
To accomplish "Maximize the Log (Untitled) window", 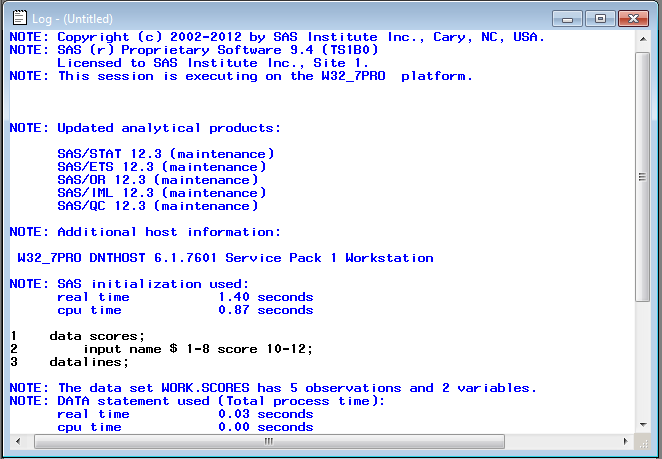I will click(600, 18).
